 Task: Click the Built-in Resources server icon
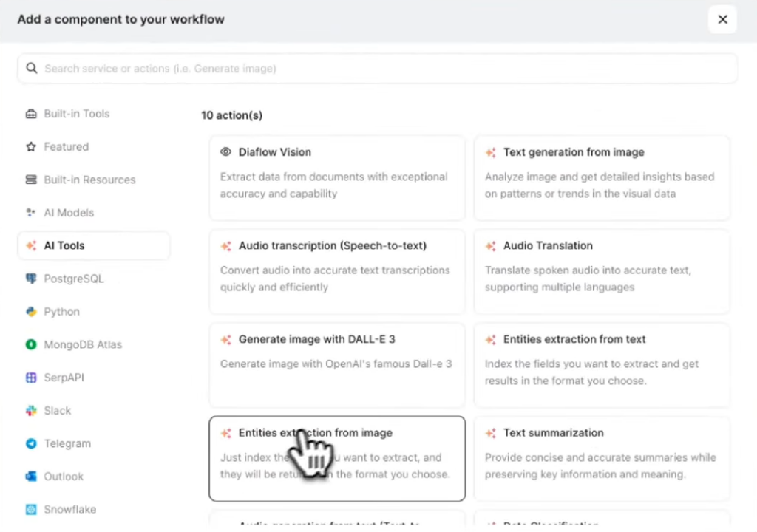click(x=31, y=180)
